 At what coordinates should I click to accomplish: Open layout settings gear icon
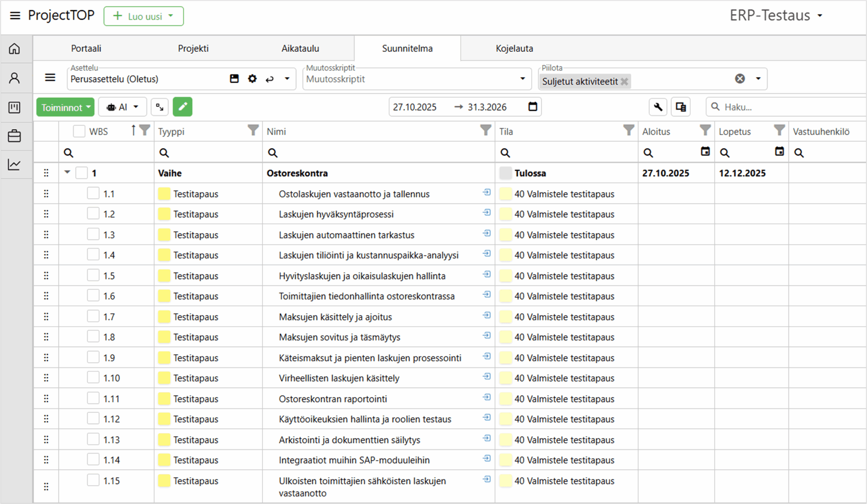[x=252, y=79]
